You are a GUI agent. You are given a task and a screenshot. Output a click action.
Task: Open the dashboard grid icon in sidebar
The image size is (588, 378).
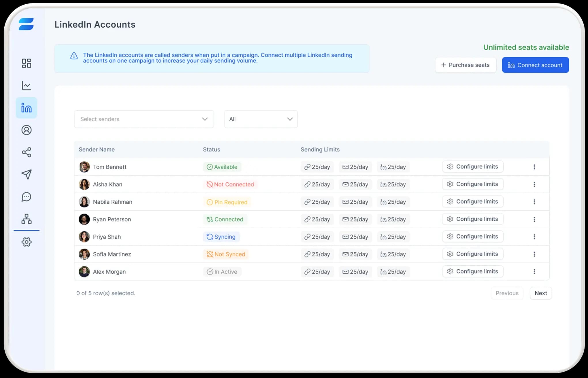point(26,63)
